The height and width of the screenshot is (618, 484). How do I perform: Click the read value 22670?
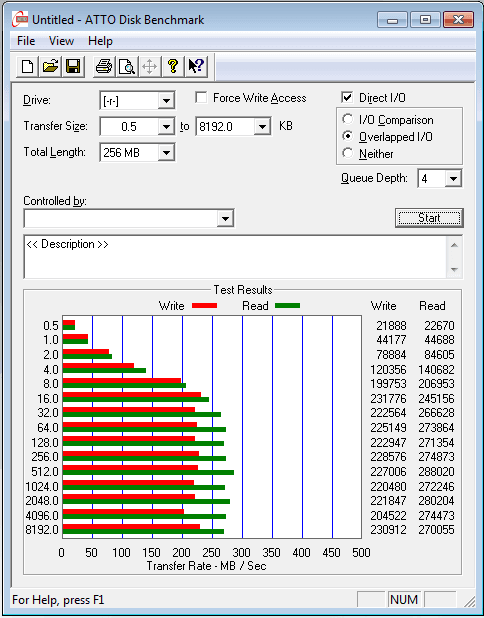(439, 326)
